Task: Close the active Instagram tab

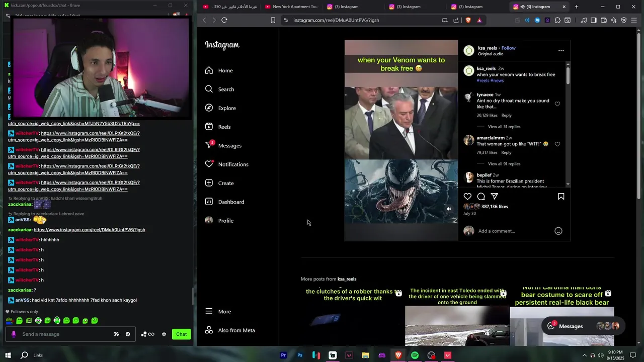Action: 564,7
